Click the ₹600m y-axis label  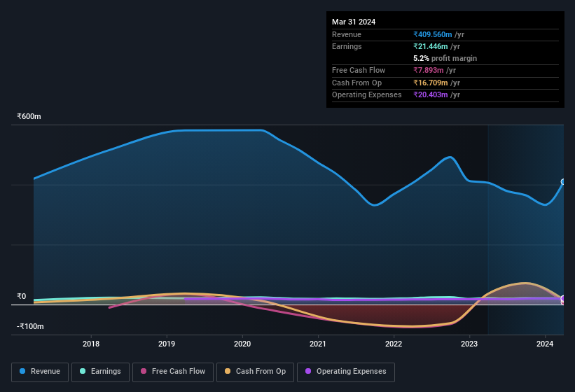(29, 116)
